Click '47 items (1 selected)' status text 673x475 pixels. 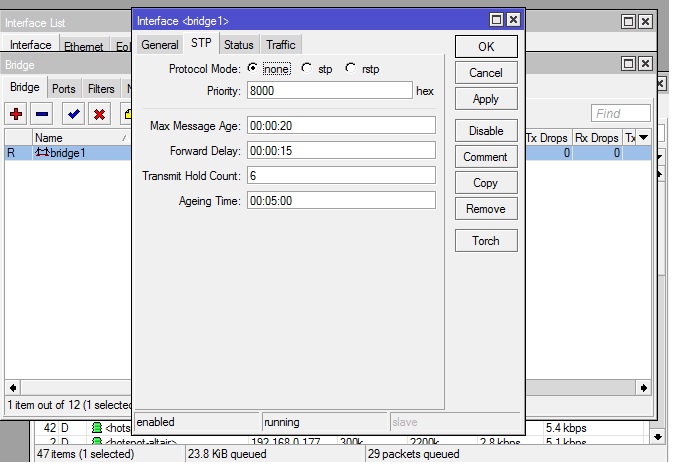(x=85, y=454)
